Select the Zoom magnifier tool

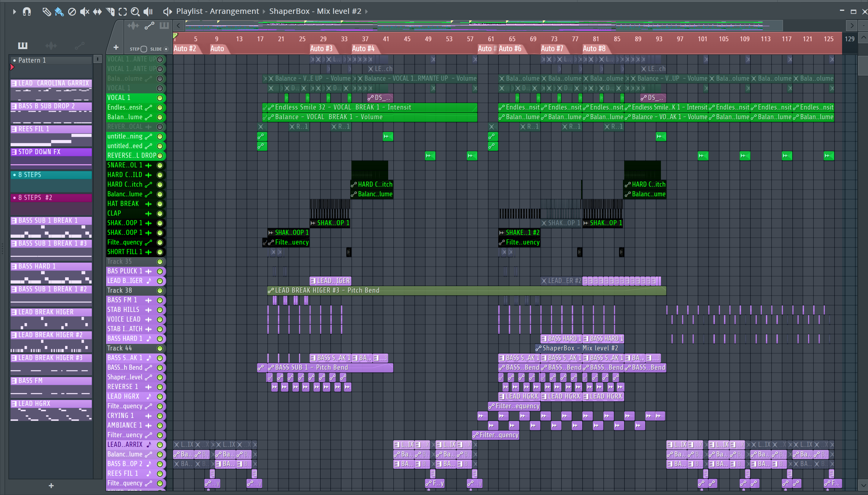click(x=135, y=11)
